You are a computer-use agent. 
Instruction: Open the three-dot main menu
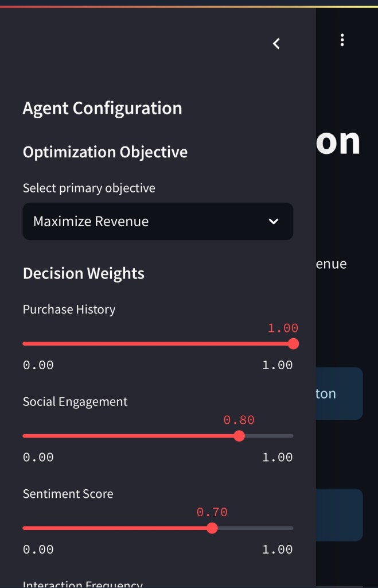coord(342,40)
